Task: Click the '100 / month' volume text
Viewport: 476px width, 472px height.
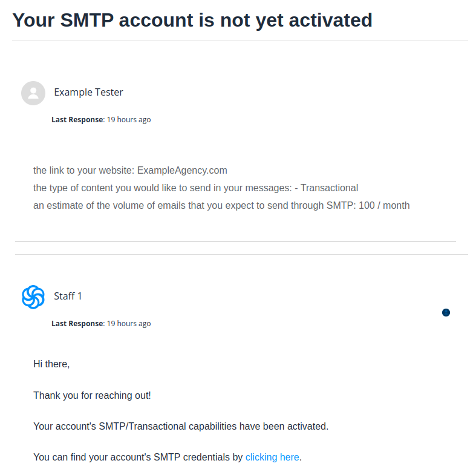Action: [x=384, y=206]
